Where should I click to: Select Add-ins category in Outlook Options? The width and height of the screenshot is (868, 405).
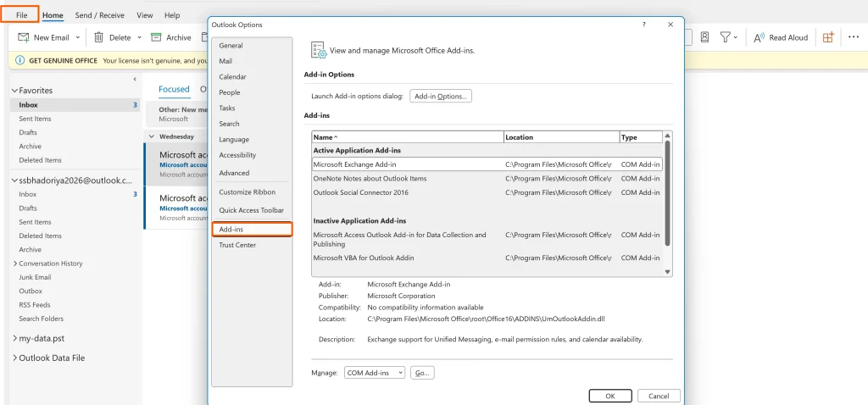coord(252,229)
